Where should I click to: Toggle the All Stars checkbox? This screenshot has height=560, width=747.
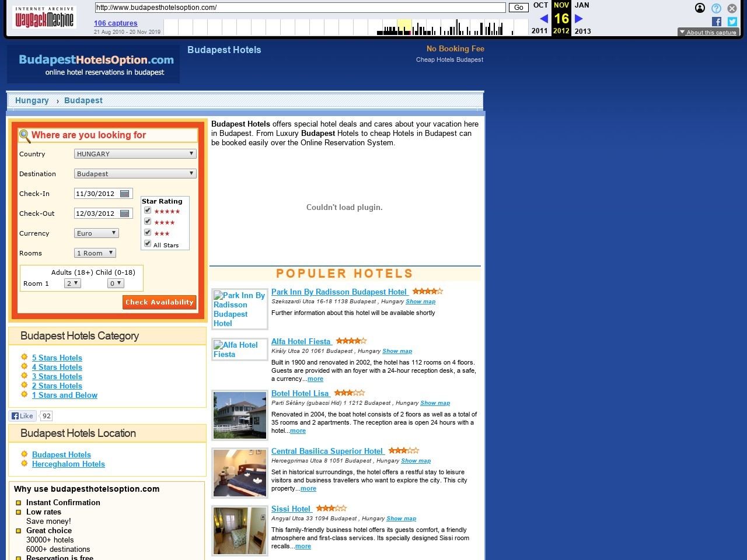[148, 244]
